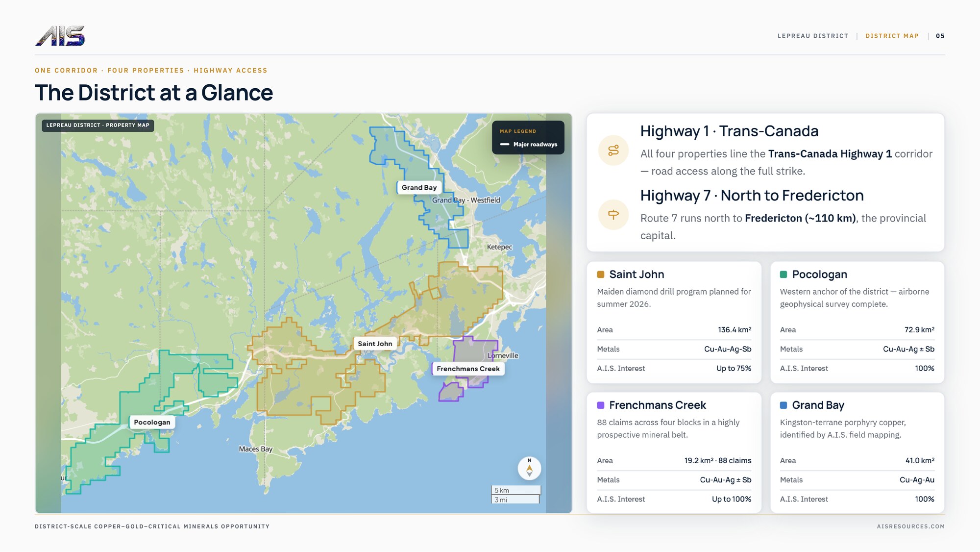Click the Kingston-terrane porphyry copper description

click(x=843, y=428)
